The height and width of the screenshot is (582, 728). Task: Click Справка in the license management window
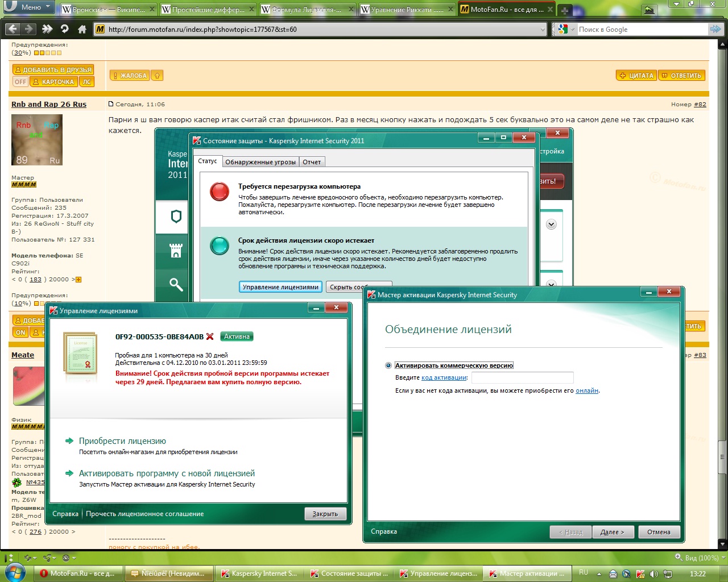point(65,514)
